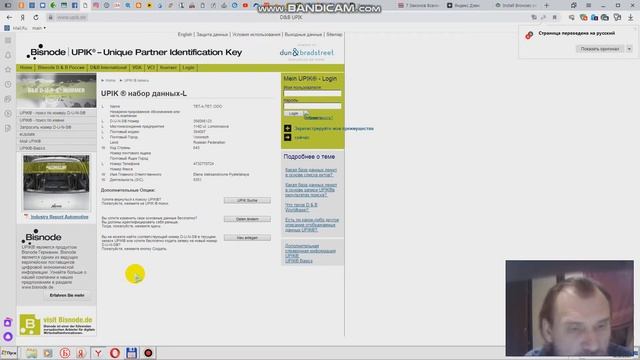
Task: Open the sidebar favorites star icon
Action: 8,70
